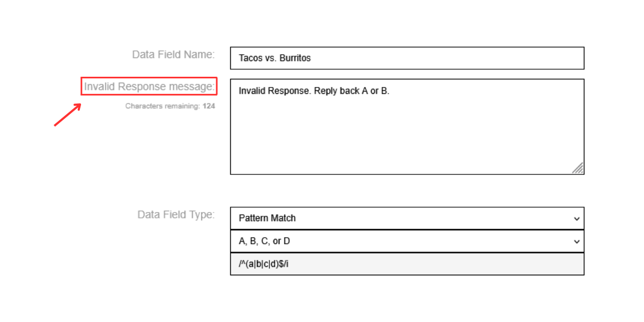Click the regex field showing /^(a|b|c|d)$/i
Screen dimensions: 644x322
[x=407, y=264]
